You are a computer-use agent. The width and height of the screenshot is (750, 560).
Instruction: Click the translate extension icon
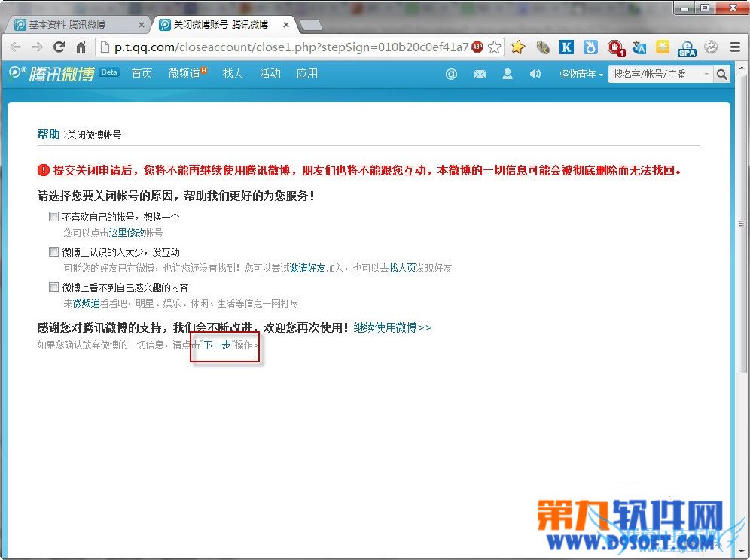tap(639, 47)
